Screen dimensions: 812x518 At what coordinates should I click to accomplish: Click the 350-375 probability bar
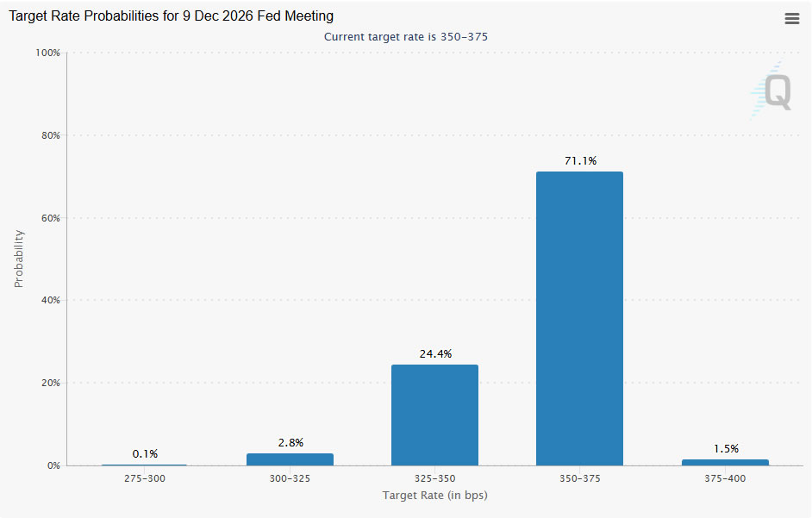(x=579, y=318)
